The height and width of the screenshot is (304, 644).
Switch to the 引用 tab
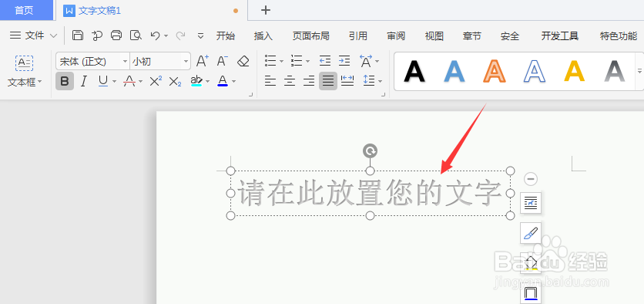[x=357, y=36]
